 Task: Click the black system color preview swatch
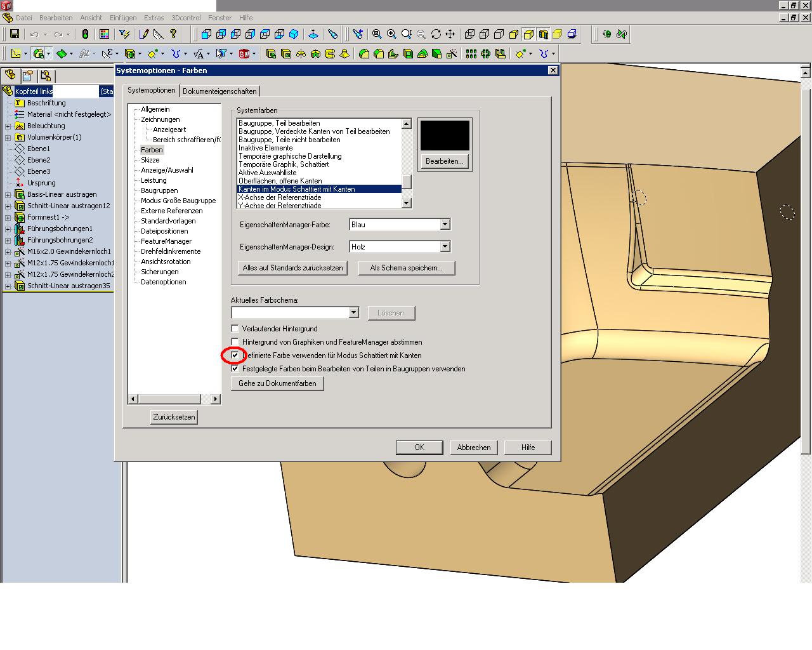click(445, 135)
